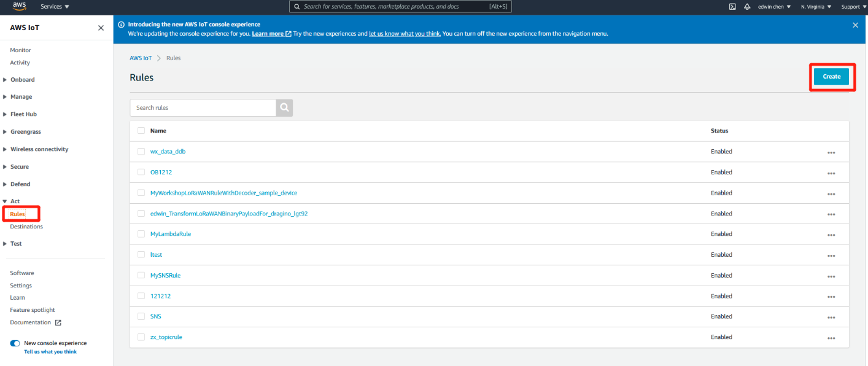This screenshot has width=868, height=366.
Task: Click let us know what you think link
Action: (405, 34)
